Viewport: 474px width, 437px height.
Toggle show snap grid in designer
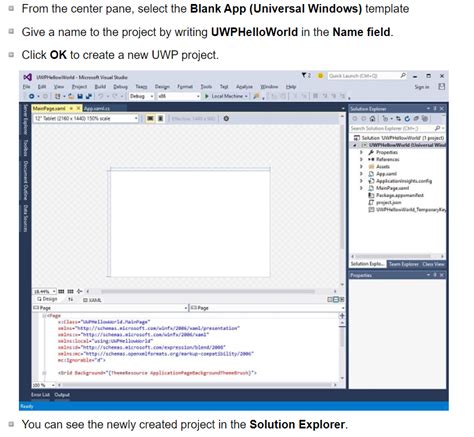61,292
